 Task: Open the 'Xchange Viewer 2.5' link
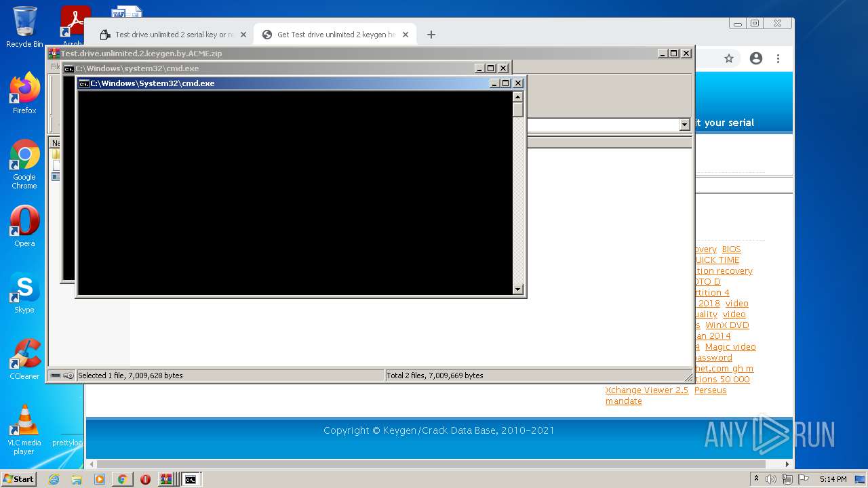coord(646,390)
